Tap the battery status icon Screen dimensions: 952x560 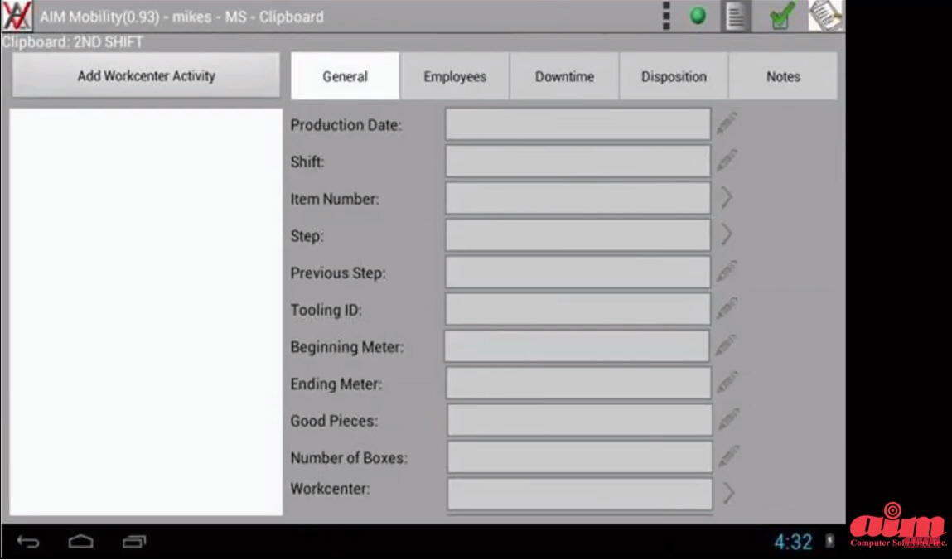[829, 541]
